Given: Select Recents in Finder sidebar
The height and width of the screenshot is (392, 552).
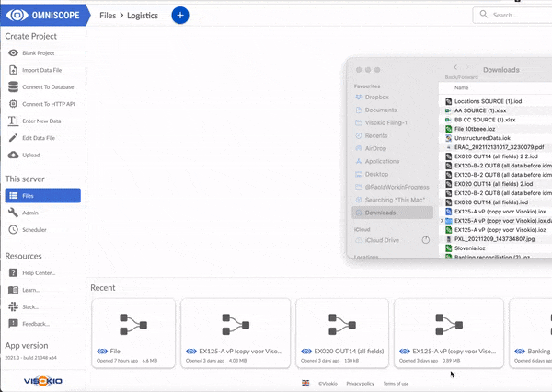Looking at the screenshot, I should pyautogui.click(x=376, y=135).
